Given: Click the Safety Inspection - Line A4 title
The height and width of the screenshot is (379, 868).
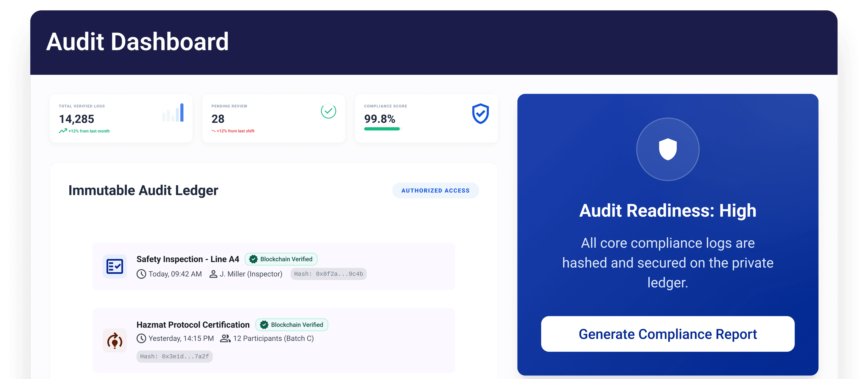Looking at the screenshot, I should tap(188, 259).
